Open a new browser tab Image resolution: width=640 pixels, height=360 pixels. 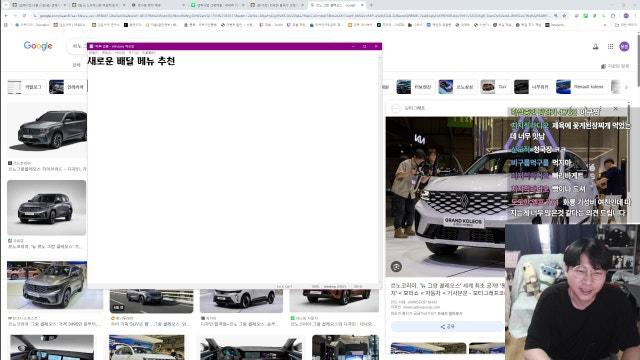(x=371, y=5)
